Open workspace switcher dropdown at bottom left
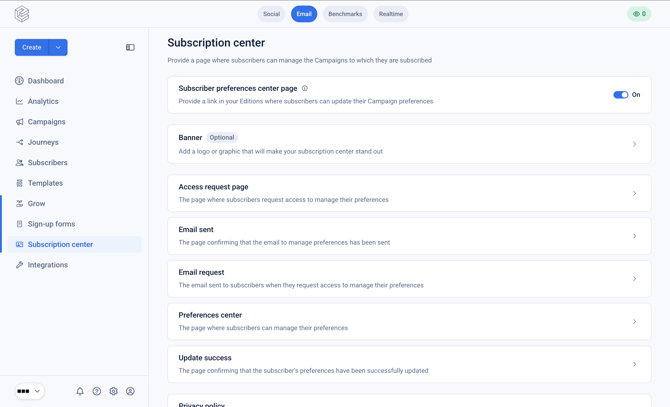670x407 pixels. (x=29, y=391)
